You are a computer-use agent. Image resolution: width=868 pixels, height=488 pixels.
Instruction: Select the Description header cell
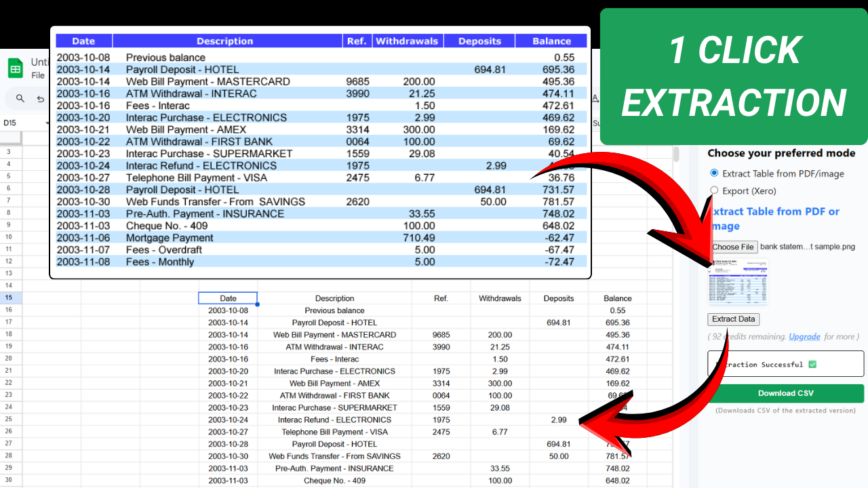point(334,298)
